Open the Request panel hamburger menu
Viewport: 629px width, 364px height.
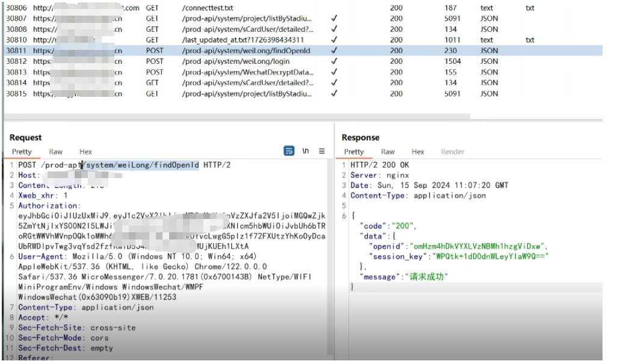tap(322, 151)
